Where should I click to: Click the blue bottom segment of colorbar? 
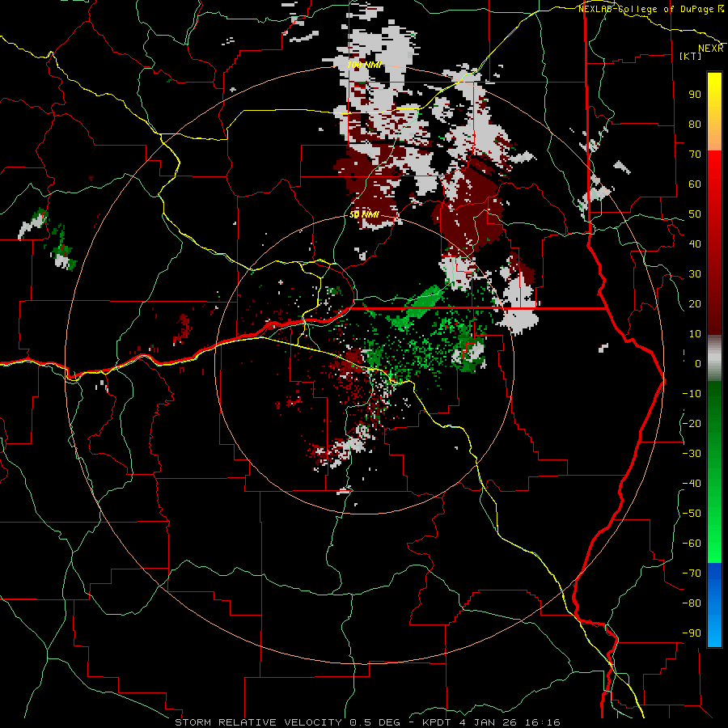click(x=714, y=605)
